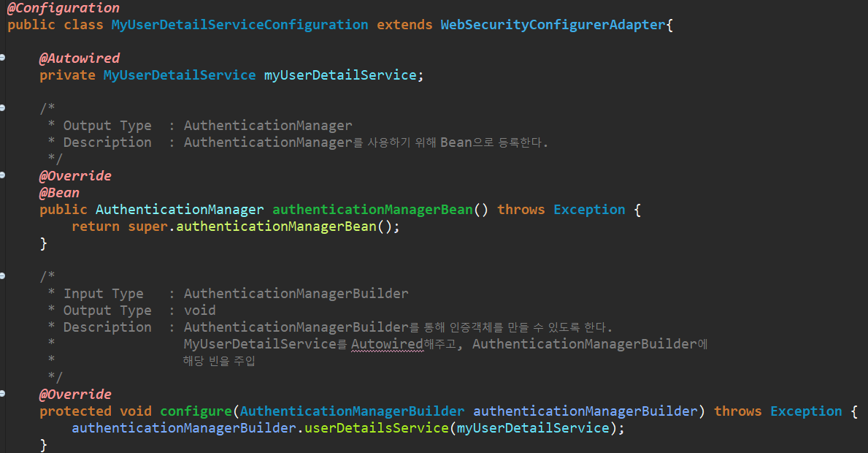
Task: Click authenticationManagerBuilder at the start of the last statement
Action: [184, 428]
